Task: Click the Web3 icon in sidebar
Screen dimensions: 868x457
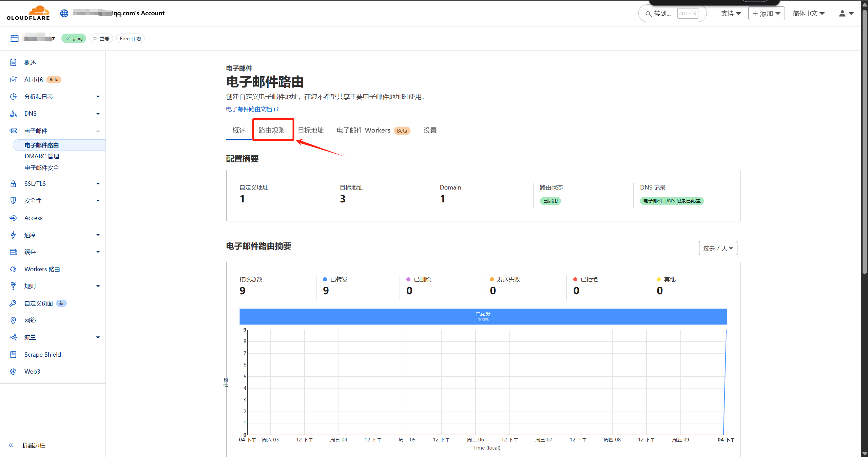Action: pyautogui.click(x=13, y=372)
